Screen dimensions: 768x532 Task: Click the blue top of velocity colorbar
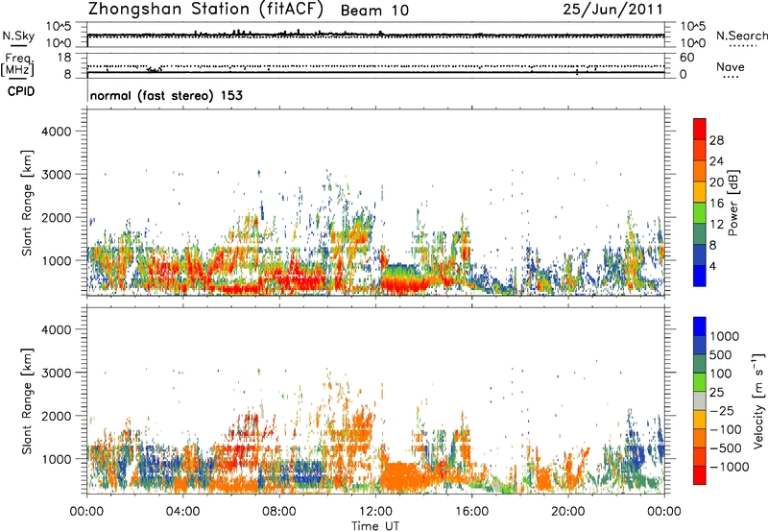[x=700, y=326]
